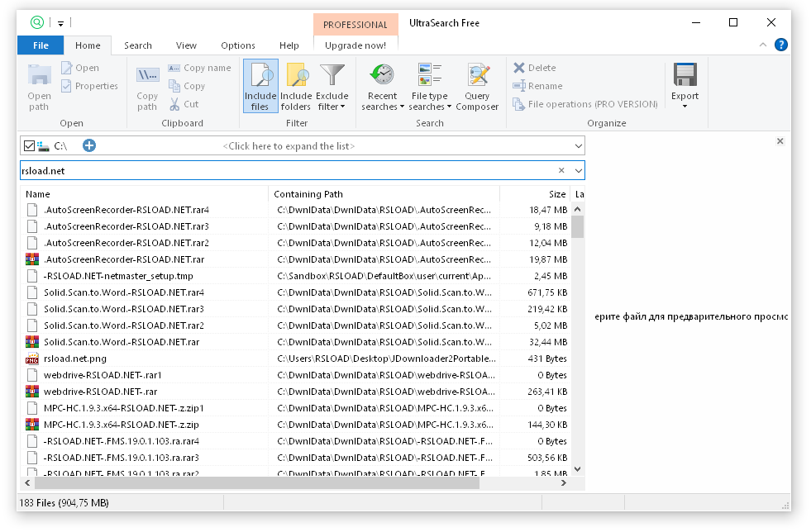
Task: Select rsload.net.png file name
Action: click(75, 359)
